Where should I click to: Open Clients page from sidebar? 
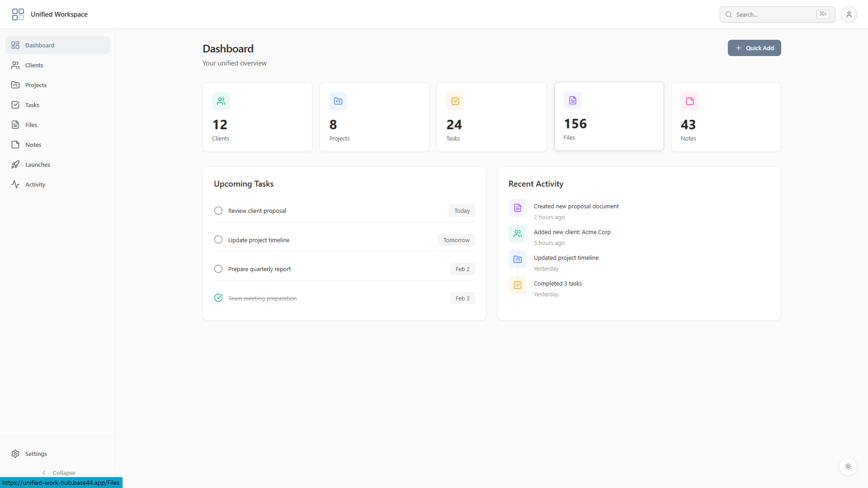[x=57, y=65]
